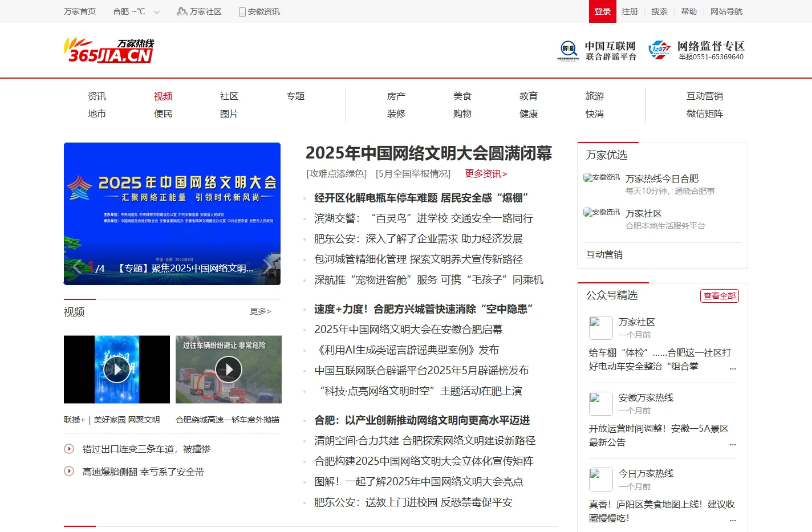Open the 微信矩阵 navigation link
Viewport: 812px width, 532px height.
point(705,114)
